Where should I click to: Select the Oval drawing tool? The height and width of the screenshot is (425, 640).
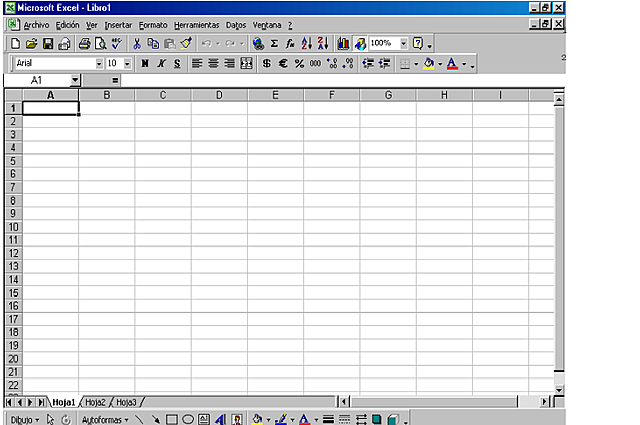188,419
